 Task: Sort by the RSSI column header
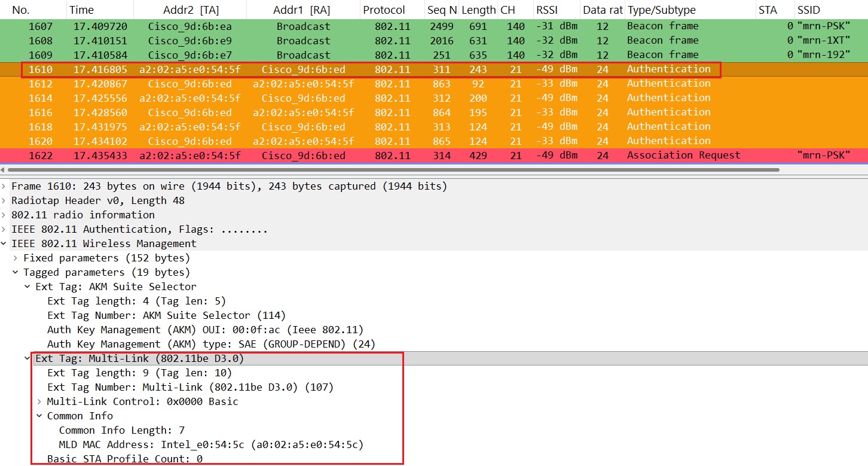(546, 10)
